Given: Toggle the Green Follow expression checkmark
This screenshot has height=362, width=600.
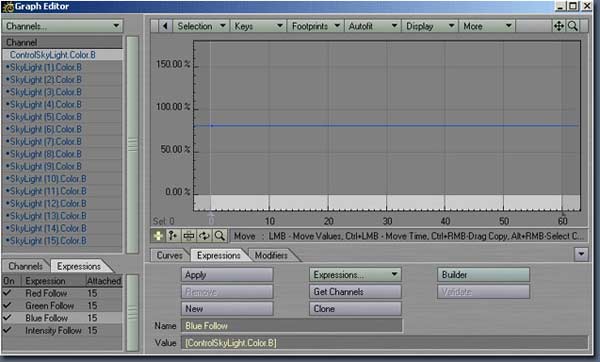Looking at the screenshot, I should 7,305.
